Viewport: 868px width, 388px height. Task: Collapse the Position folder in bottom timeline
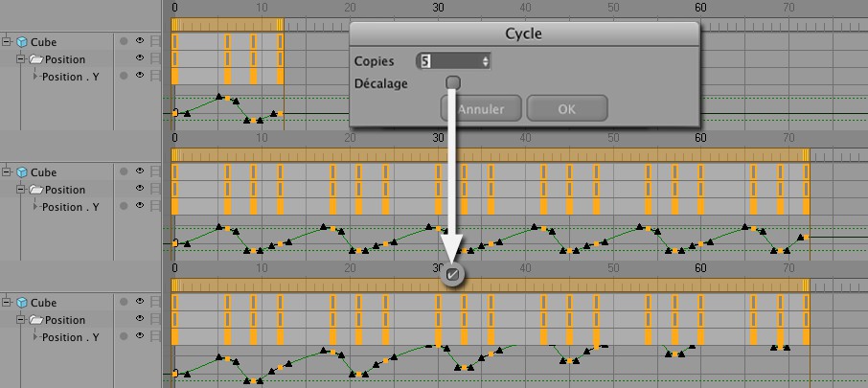tap(21, 320)
